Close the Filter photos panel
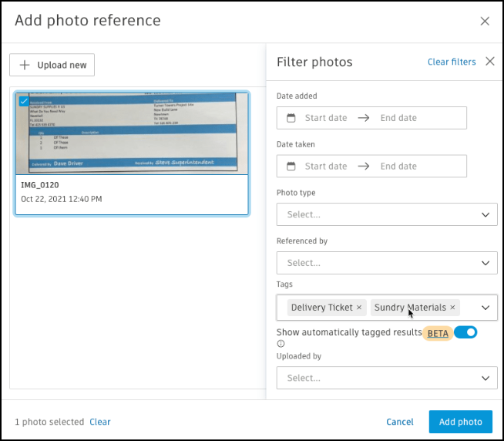The width and height of the screenshot is (504, 441). [x=490, y=62]
